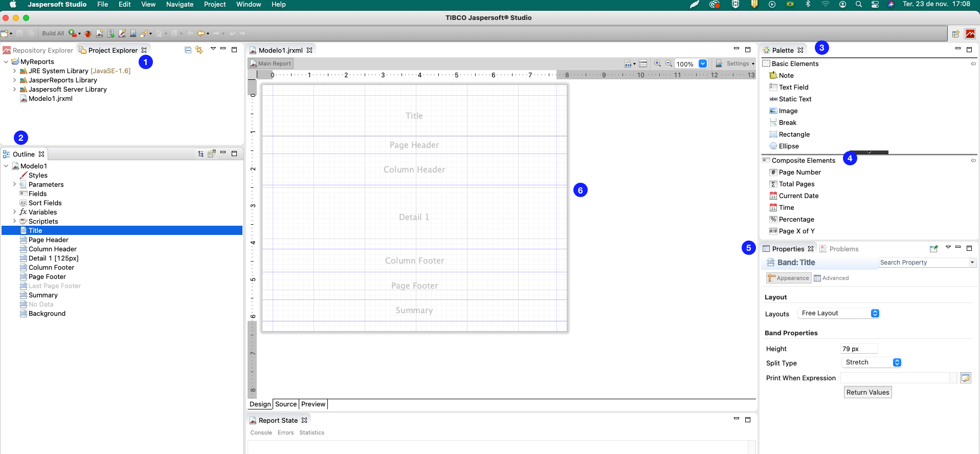Click Zoom Out magnifier in report editor
The width and height of the screenshot is (980, 454).
[x=669, y=63]
